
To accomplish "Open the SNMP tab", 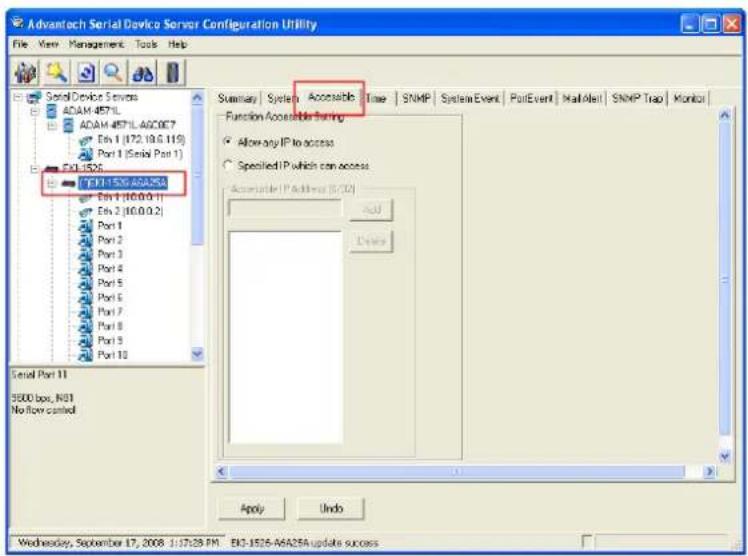I will [x=416, y=99].
